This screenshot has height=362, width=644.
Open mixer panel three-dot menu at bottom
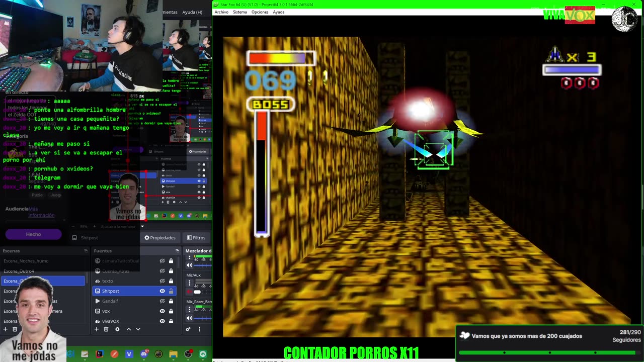199,329
